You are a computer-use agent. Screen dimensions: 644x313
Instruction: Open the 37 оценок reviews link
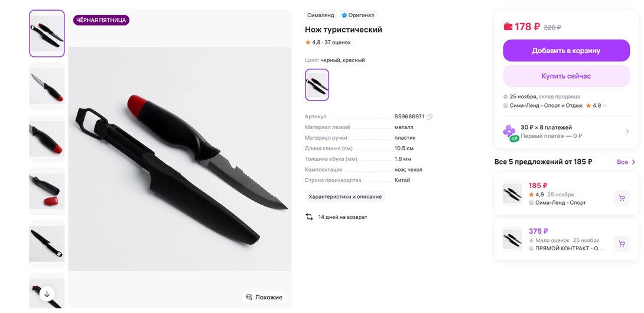tap(337, 43)
